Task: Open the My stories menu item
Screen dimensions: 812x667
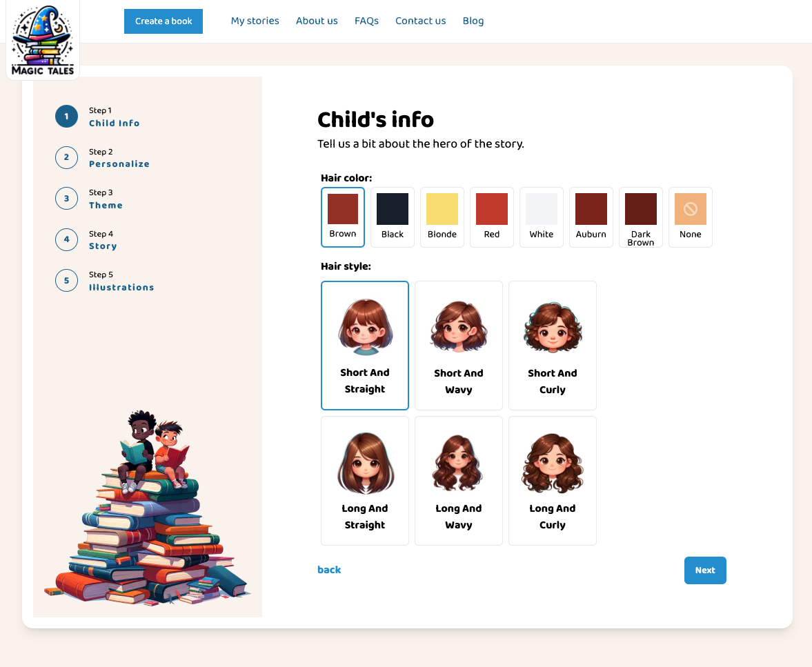Action: coord(255,21)
